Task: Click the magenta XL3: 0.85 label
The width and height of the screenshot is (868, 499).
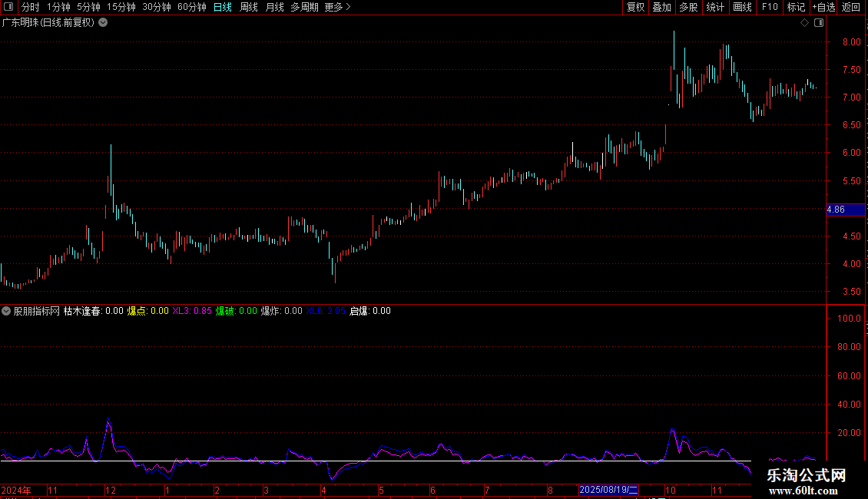Action: pos(191,311)
